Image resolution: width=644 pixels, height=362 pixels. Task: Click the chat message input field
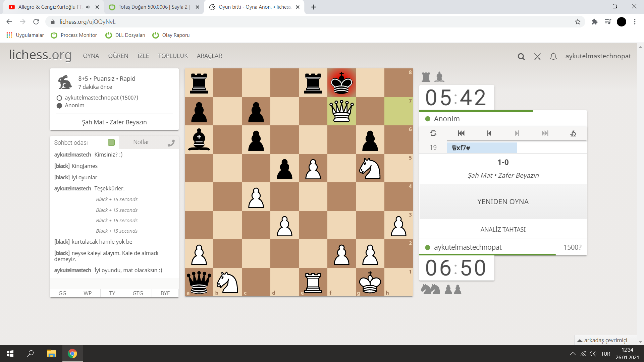click(114, 284)
